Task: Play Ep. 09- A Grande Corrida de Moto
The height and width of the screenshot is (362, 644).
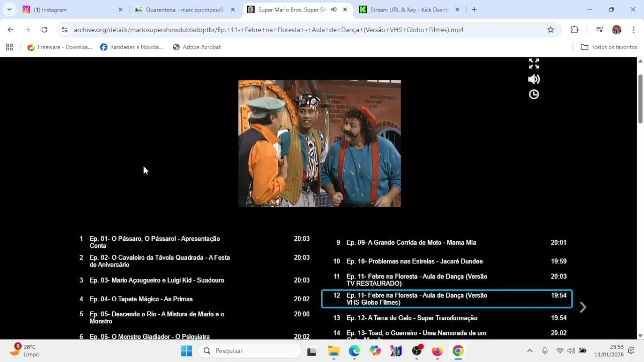Action: [x=447, y=242]
